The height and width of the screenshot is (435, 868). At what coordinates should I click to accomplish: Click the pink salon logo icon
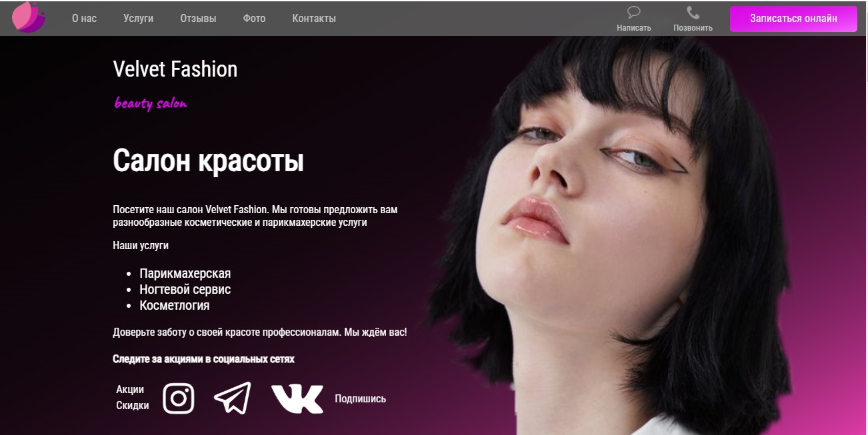coord(29,17)
